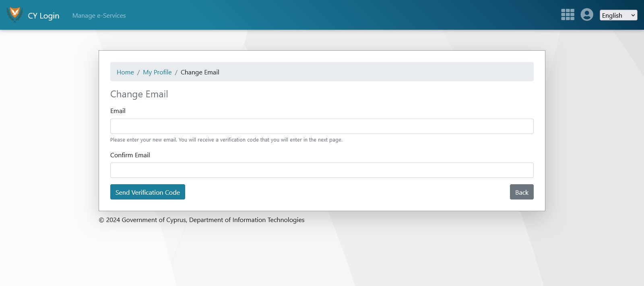This screenshot has width=644, height=286.
Task: Go to Home via breadcrumb
Action: pos(125,72)
